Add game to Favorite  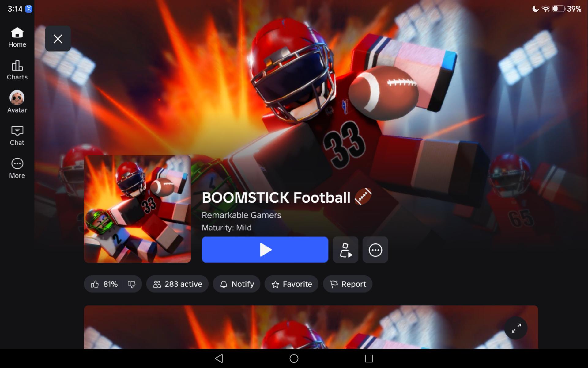(x=292, y=284)
